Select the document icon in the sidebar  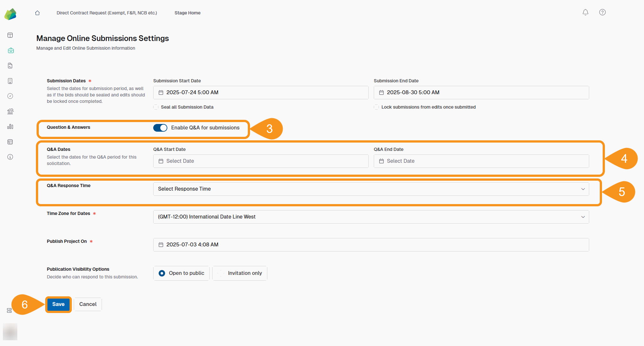[x=10, y=65]
